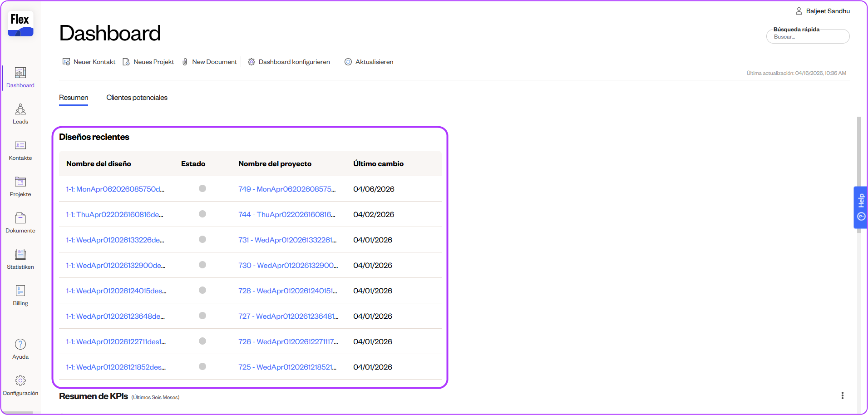Image resolution: width=868 pixels, height=415 pixels.
Task: Select the Resumen tab
Action: click(x=74, y=98)
